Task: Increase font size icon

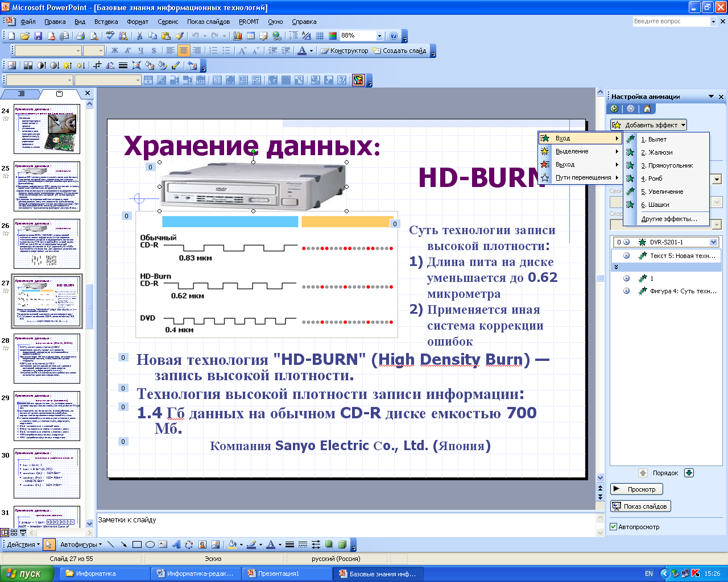Action: coord(243,51)
